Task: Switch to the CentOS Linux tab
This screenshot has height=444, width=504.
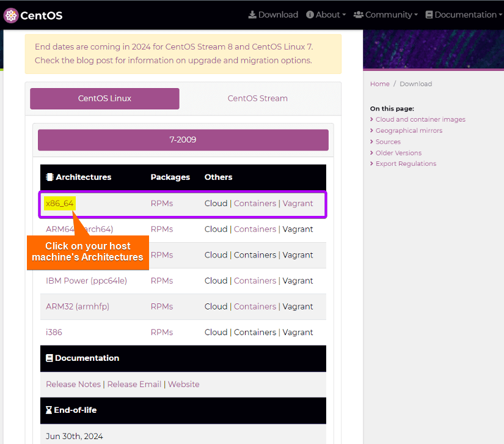Action: click(x=104, y=98)
